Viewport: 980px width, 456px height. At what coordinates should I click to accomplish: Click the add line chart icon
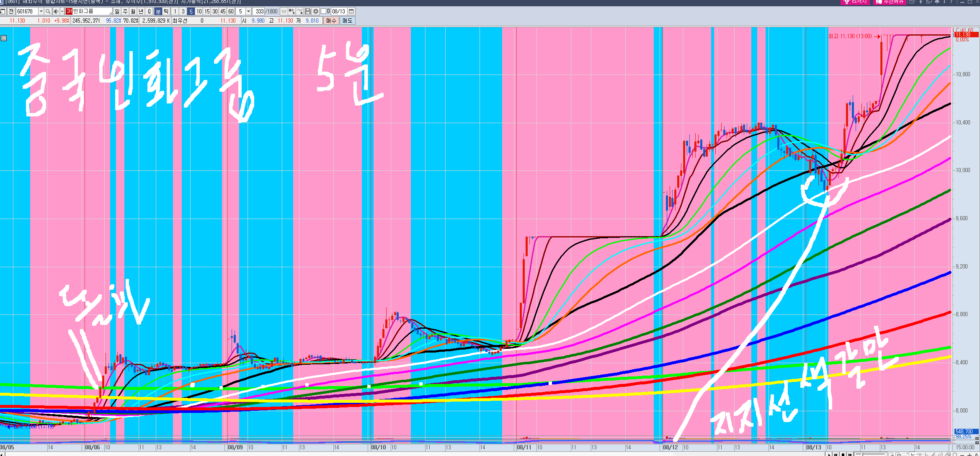[x=300, y=11]
